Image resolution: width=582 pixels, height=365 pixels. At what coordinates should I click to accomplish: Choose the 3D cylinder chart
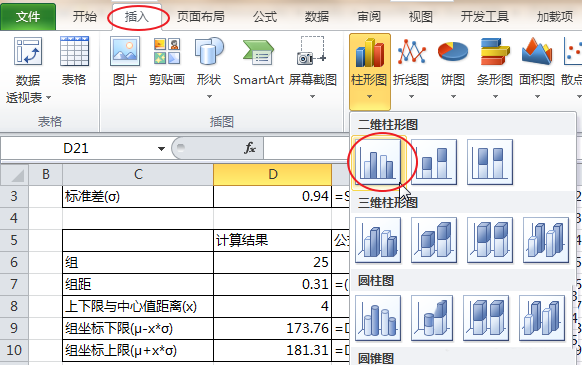point(542,318)
